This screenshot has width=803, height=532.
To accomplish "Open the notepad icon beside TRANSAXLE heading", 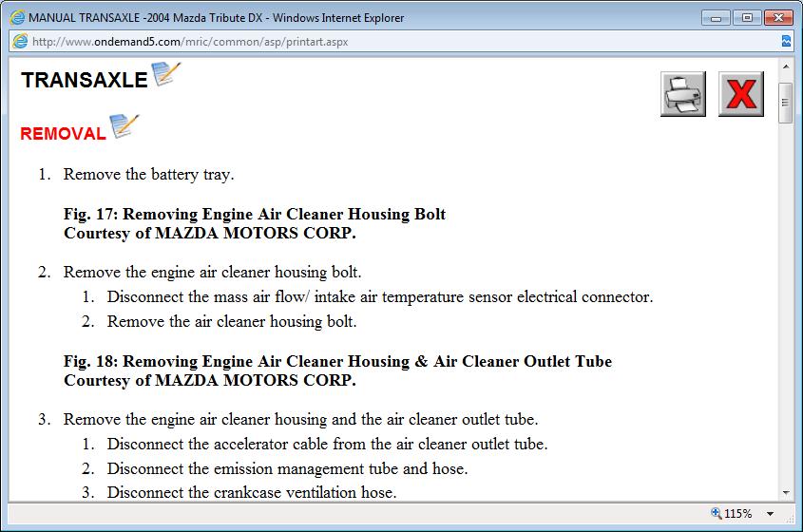I will [166, 74].
